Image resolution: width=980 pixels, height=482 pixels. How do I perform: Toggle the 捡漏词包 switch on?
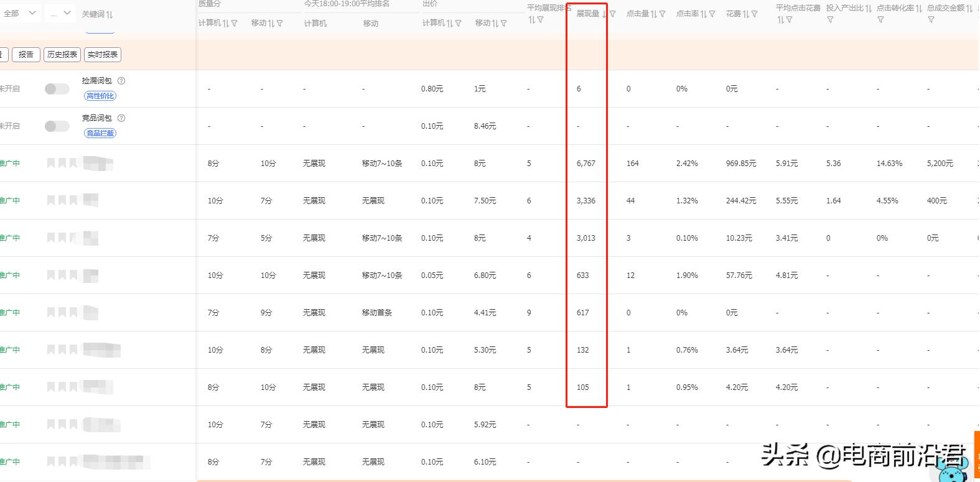(57, 89)
